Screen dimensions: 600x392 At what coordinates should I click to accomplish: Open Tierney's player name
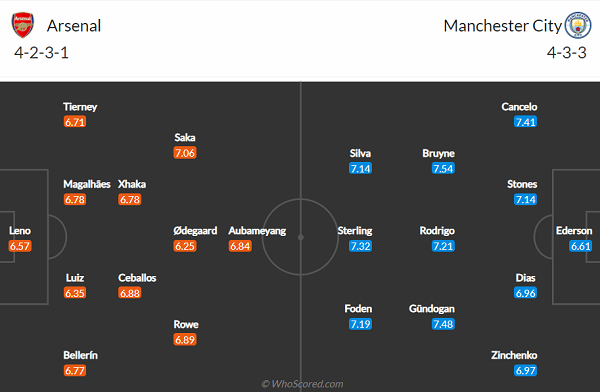(80, 107)
